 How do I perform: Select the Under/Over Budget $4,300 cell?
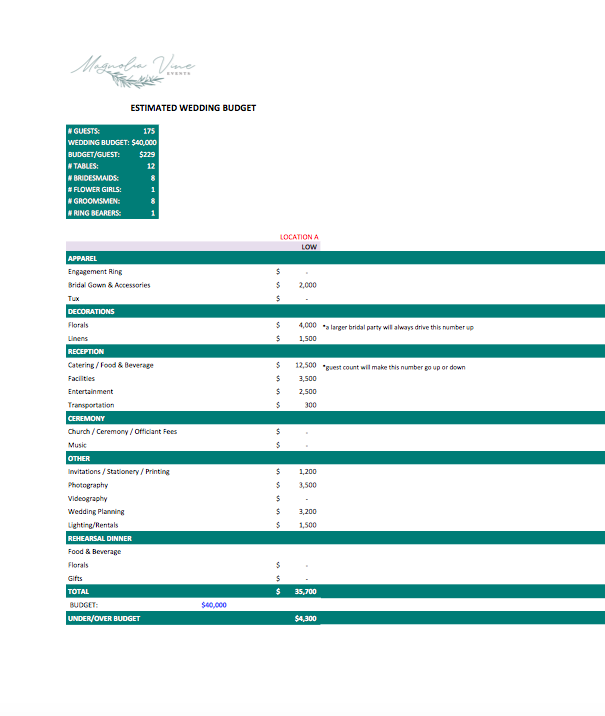(x=305, y=618)
